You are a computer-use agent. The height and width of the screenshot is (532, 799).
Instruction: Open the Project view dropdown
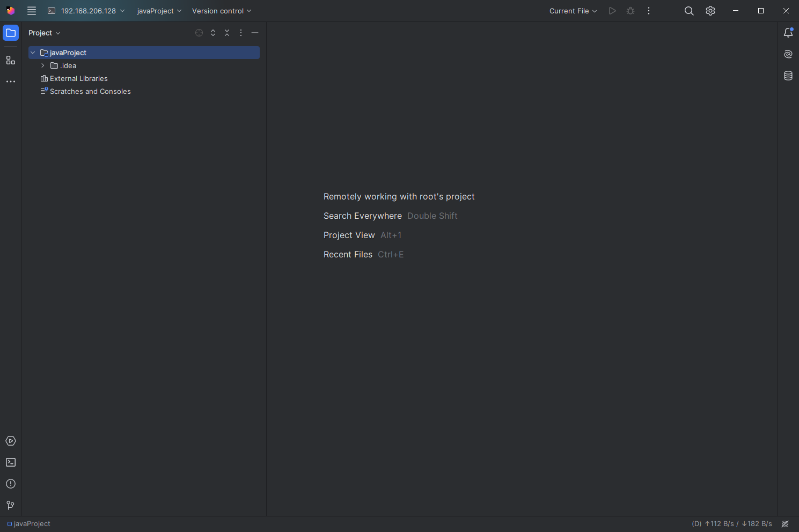44,33
